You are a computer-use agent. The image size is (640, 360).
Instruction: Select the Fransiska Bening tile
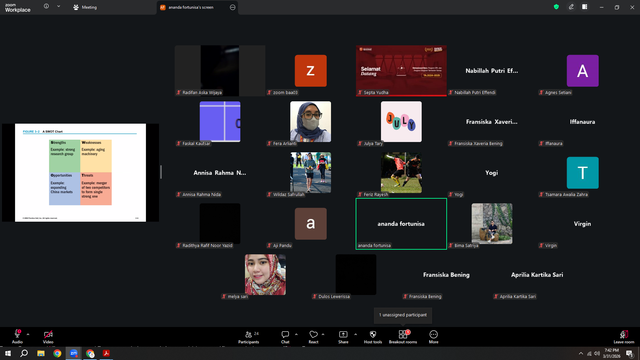pos(447,275)
